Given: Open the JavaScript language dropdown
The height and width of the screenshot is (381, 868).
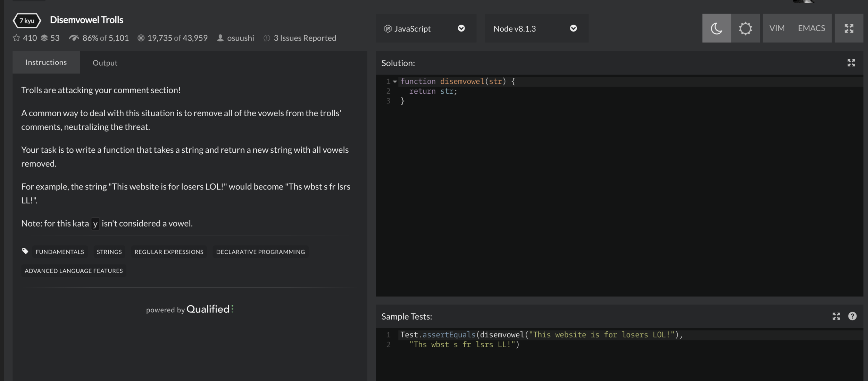Looking at the screenshot, I should pyautogui.click(x=426, y=28).
